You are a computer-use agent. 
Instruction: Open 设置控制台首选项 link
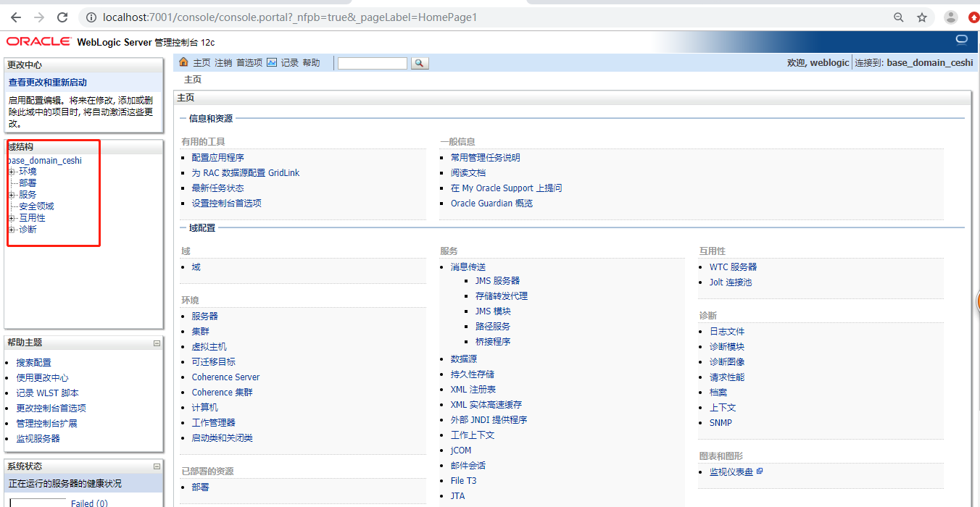pos(227,204)
